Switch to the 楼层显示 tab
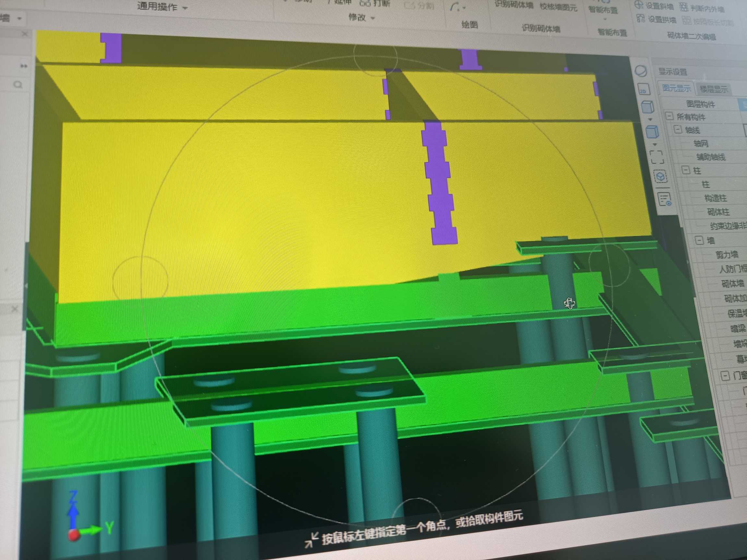 714,89
